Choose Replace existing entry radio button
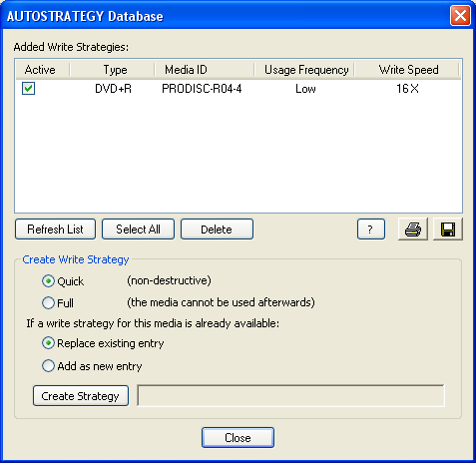 (48, 343)
